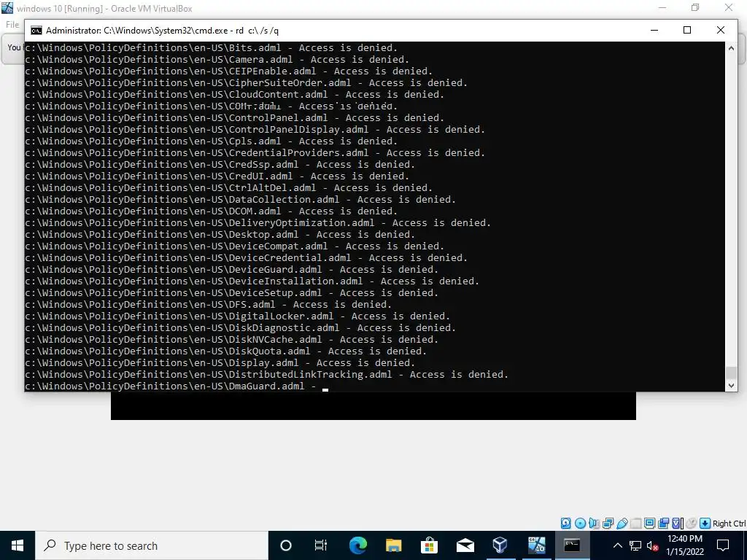747x560 pixels.
Task: Click the cmd scrollbar down arrow
Action: click(731, 386)
